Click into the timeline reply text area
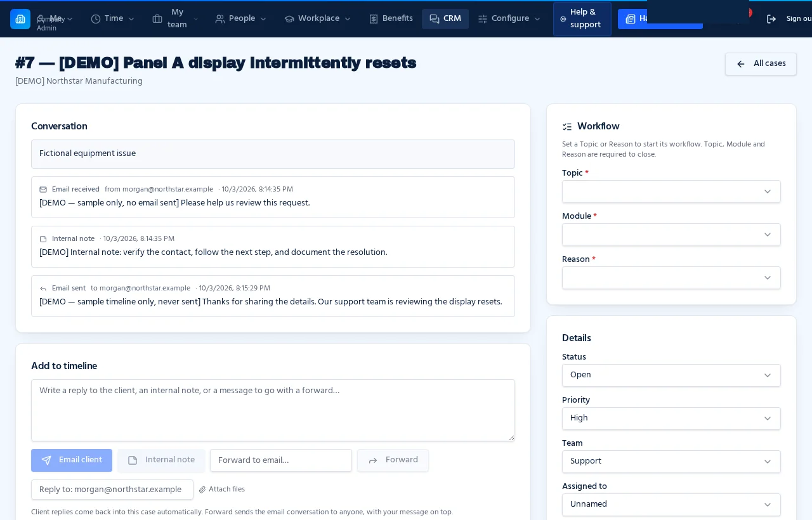This screenshot has width=812, height=520. [x=273, y=410]
